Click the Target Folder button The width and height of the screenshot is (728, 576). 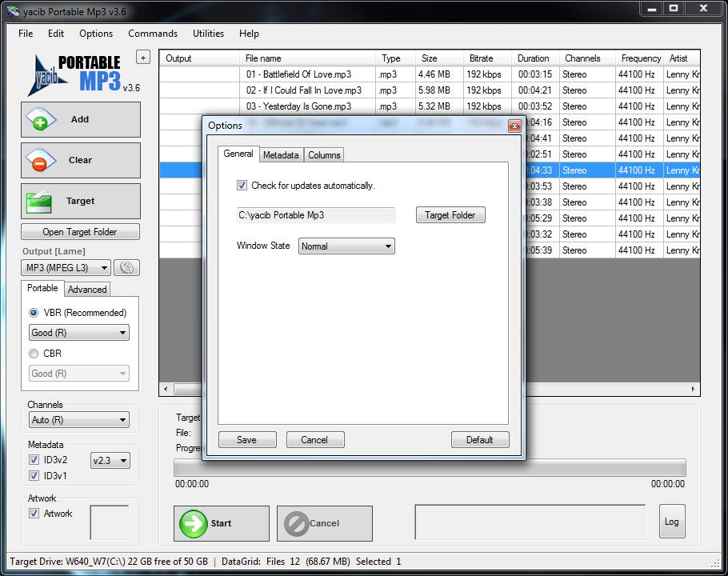click(x=450, y=215)
